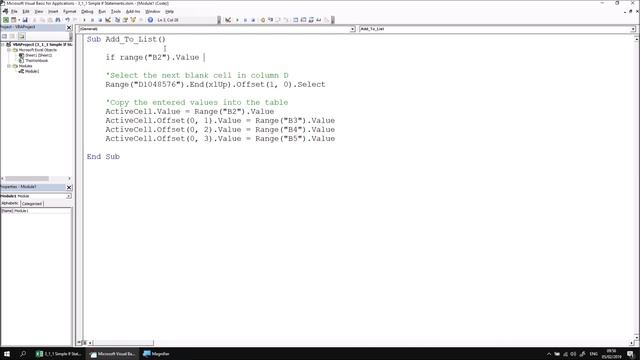
Task: Toggle Folders in Project Explorer toolbar
Action: [x=21, y=36]
